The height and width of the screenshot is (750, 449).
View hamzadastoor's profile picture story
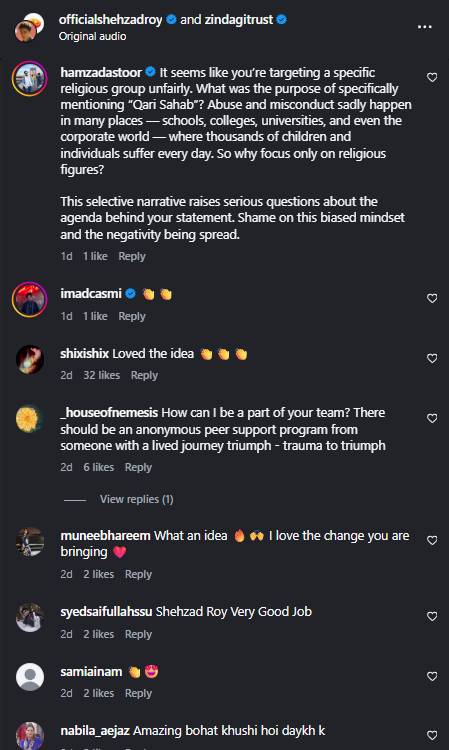click(x=30, y=78)
